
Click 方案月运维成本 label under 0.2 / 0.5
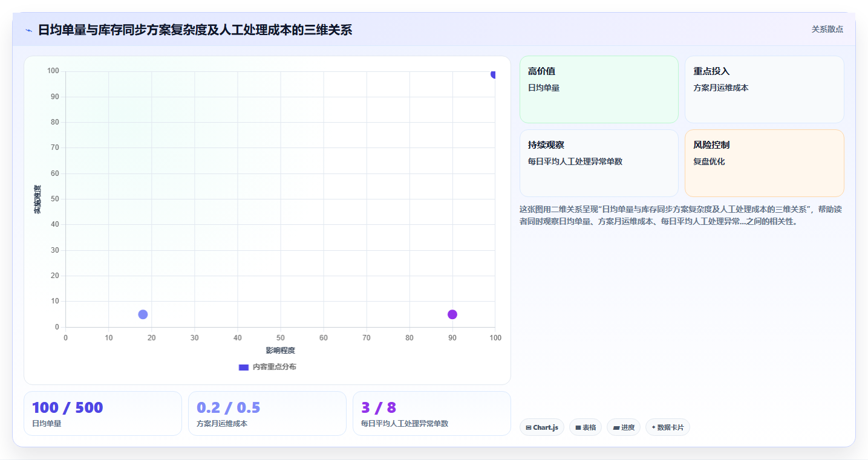[x=222, y=424]
